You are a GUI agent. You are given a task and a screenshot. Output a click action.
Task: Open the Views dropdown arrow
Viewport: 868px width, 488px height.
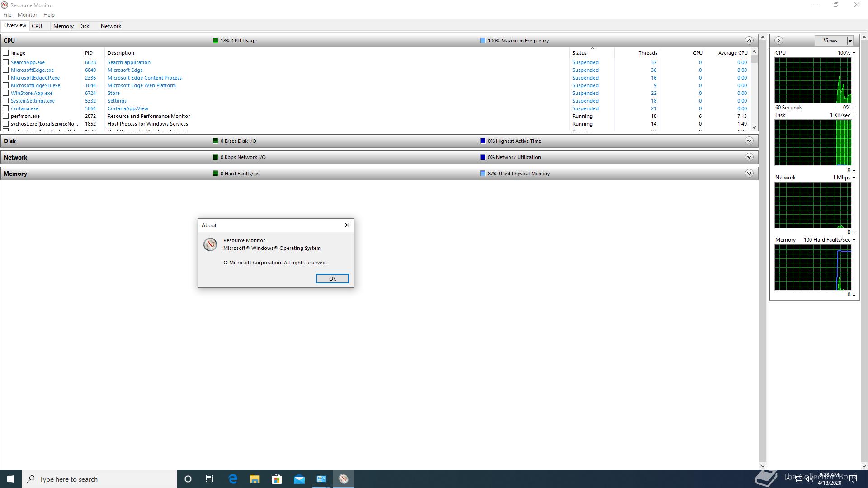[x=850, y=41]
